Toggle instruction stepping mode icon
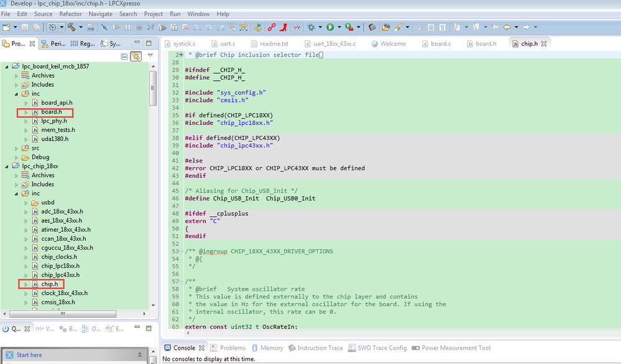This screenshot has width=621, height=364. (243, 27)
